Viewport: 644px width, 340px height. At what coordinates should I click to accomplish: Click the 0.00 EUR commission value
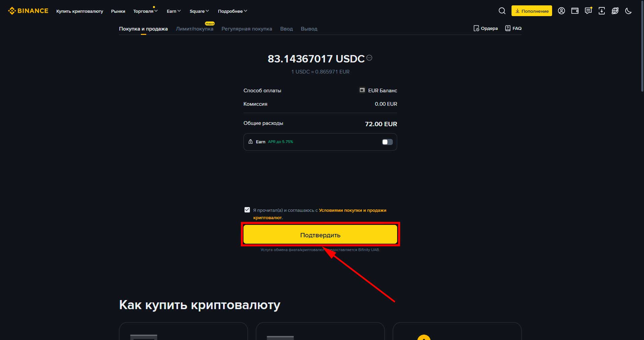coord(386,104)
